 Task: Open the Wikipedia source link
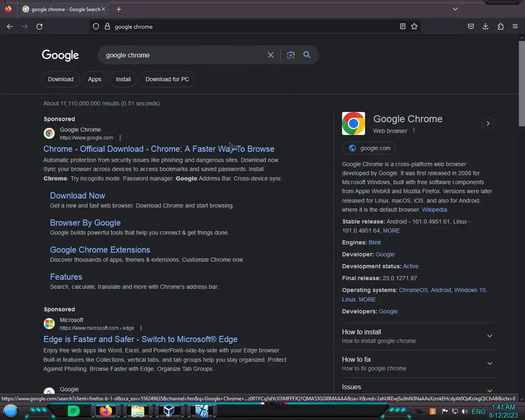point(434,210)
